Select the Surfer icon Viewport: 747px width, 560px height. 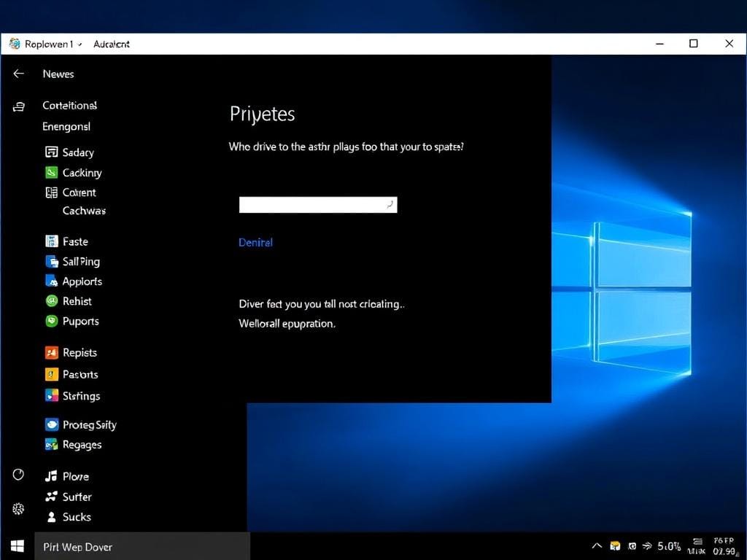[x=52, y=497]
